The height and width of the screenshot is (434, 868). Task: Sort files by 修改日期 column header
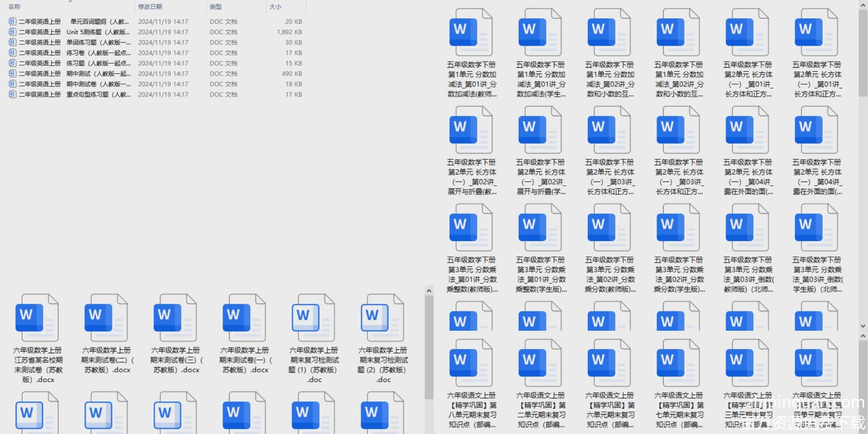[150, 7]
